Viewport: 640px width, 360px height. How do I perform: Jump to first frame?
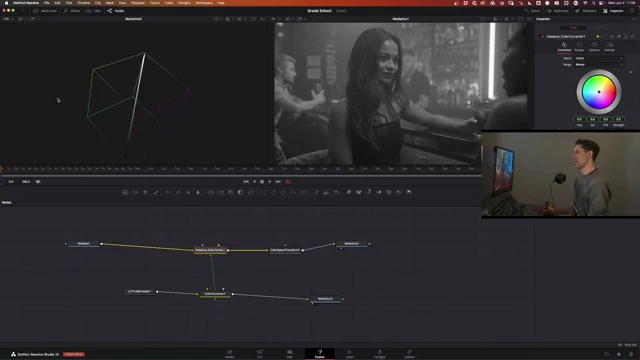tap(246, 182)
